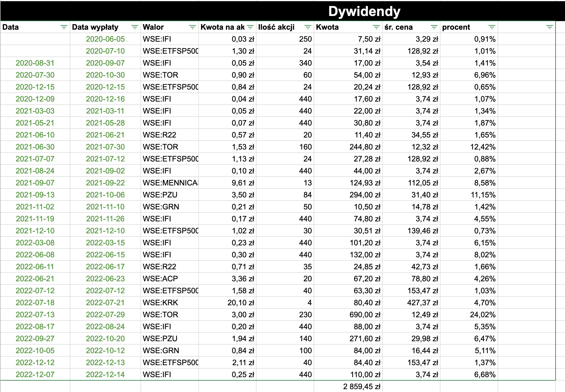Select WSE:PZU in the 2021-10-06 row
Screen dimensions: 565x392
point(170,195)
